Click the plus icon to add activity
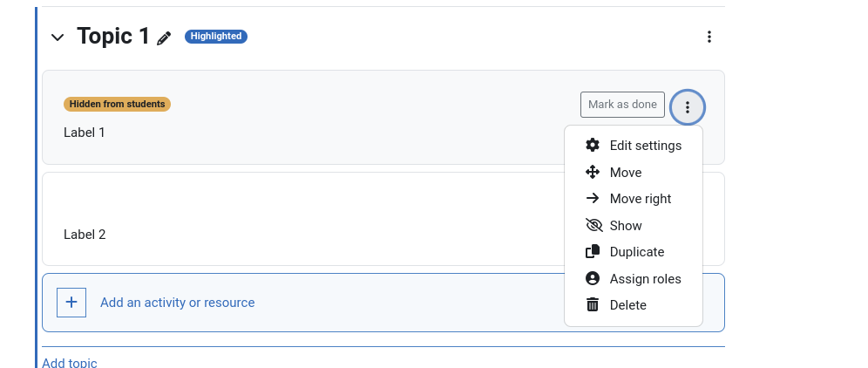 point(71,303)
